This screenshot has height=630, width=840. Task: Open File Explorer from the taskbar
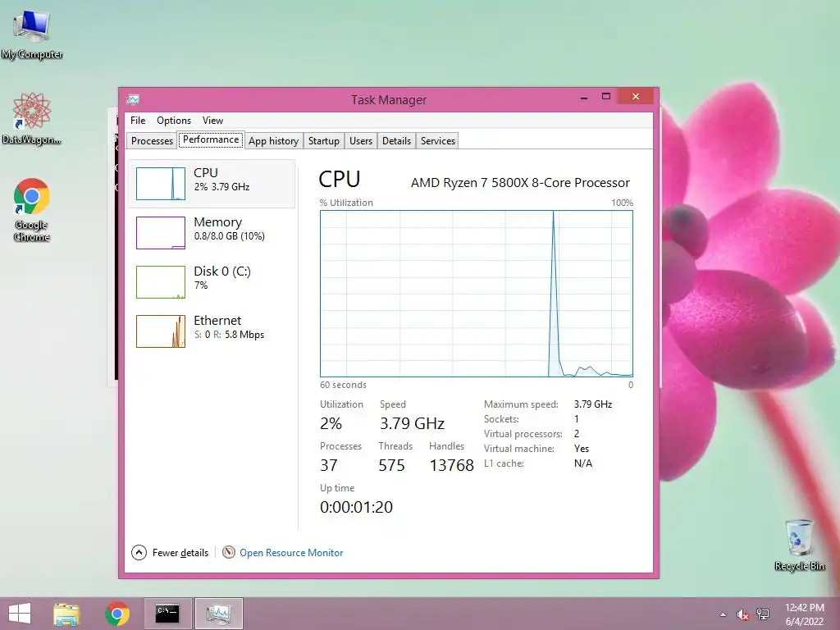click(x=66, y=614)
